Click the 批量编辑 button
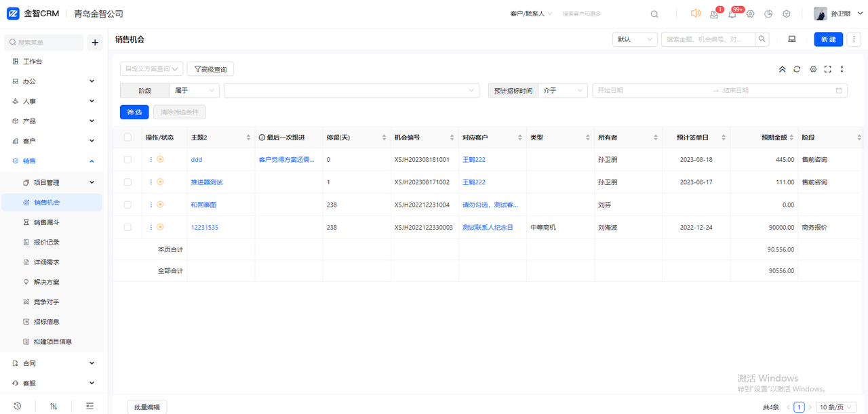This screenshot has width=868, height=414. pyautogui.click(x=146, y=407)
